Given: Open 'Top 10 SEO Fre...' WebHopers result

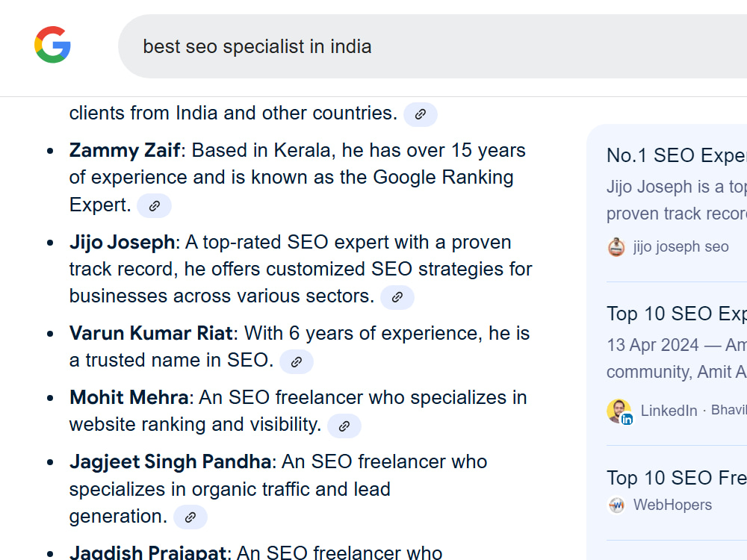Looking at the screenshot, I should coord(677,478).
